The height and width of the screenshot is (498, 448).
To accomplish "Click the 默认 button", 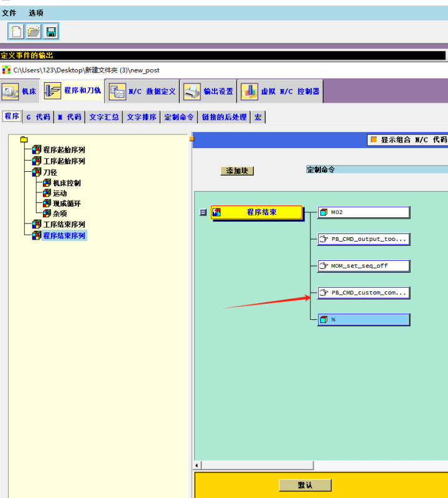I will click(x=305, y=485).
